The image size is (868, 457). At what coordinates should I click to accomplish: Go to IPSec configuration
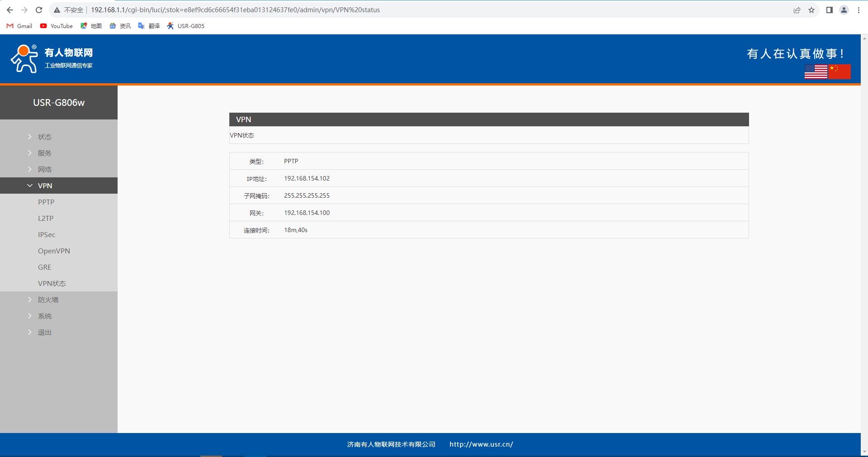pyautogui.click(x=47, y=234)
